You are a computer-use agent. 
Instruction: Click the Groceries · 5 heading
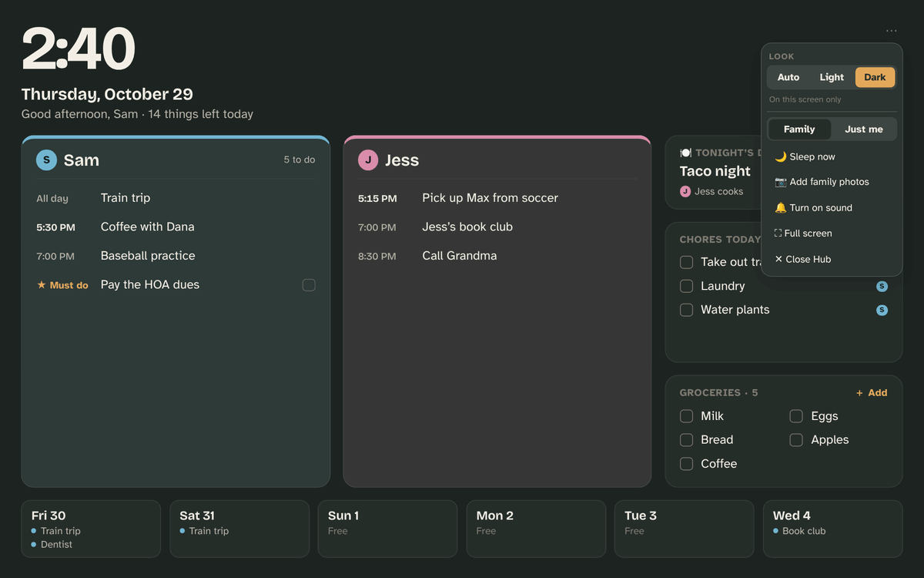point(718,393)
